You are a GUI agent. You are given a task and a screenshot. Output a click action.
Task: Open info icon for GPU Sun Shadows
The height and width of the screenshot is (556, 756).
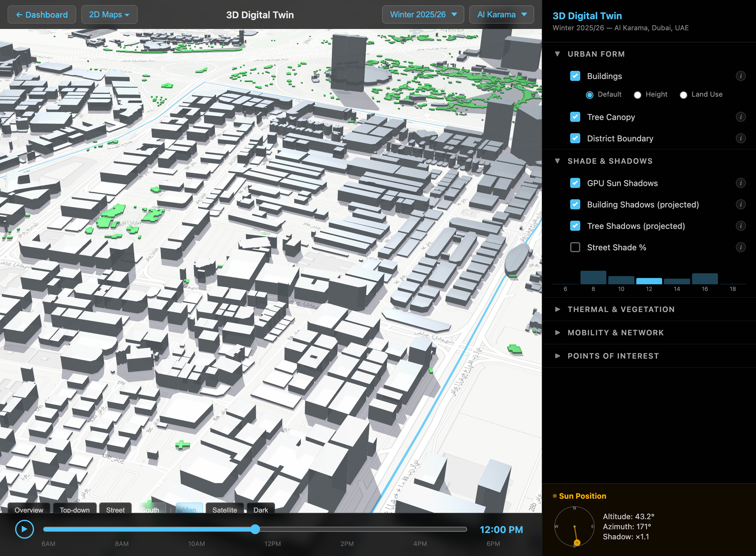(x=741, y=183)
